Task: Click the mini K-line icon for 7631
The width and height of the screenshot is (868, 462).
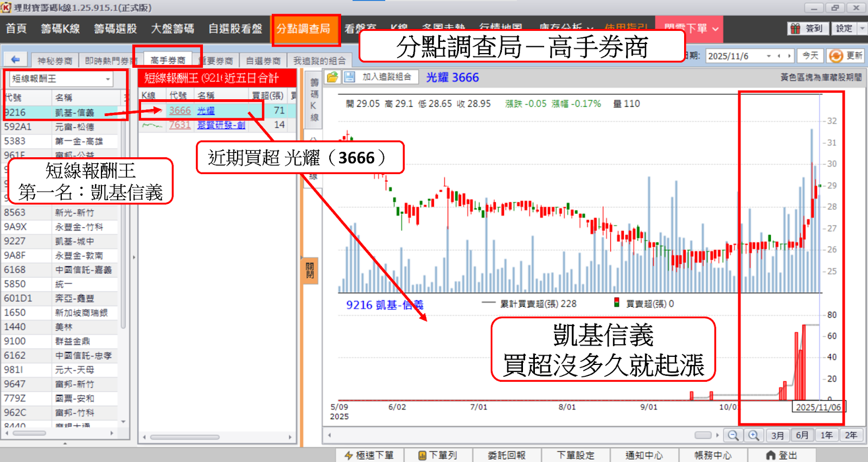Action: [x=152, y=125]
